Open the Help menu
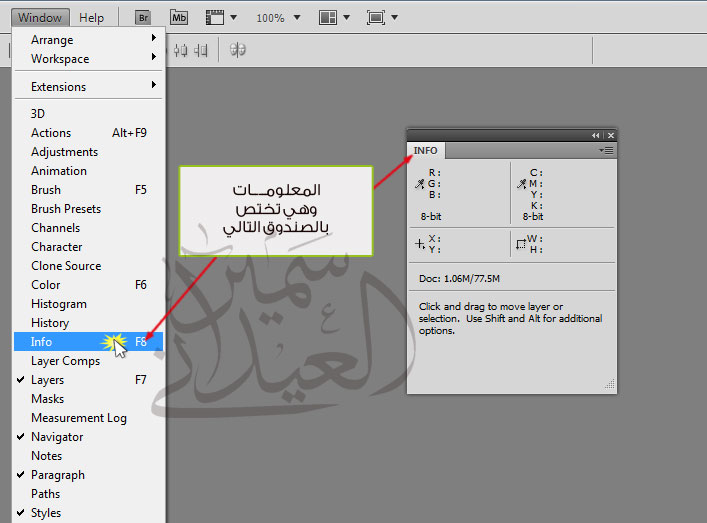707x523 pixels. (92, 18)
